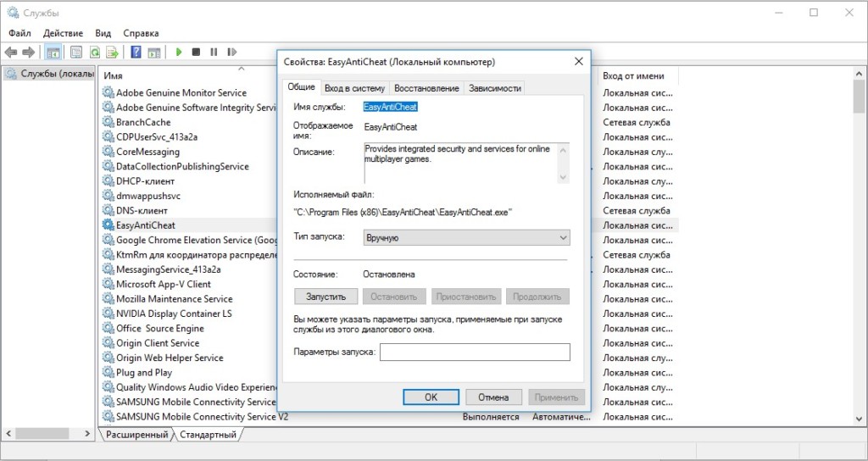
Task: Click the Restart service toolbar icon
Action: point(232,52)
